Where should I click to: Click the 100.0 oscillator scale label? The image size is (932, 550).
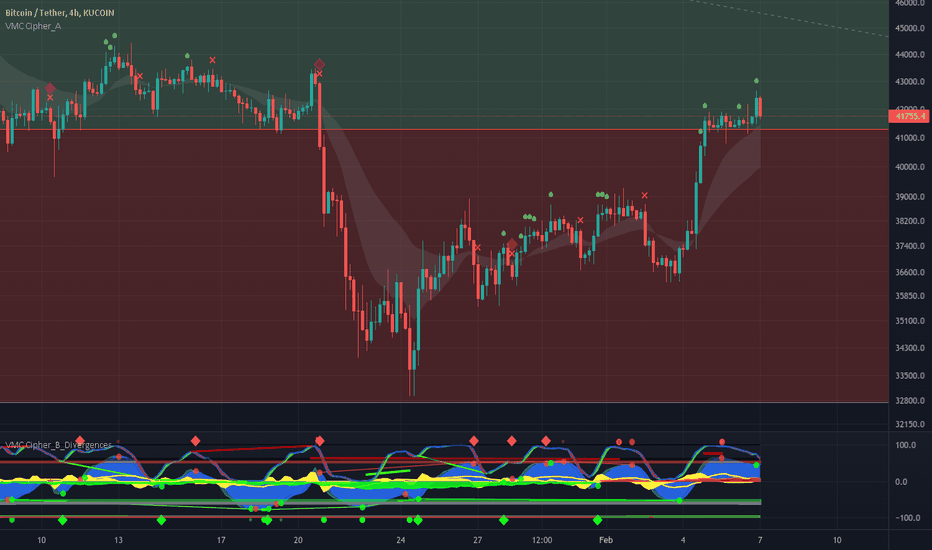(906, 445)
